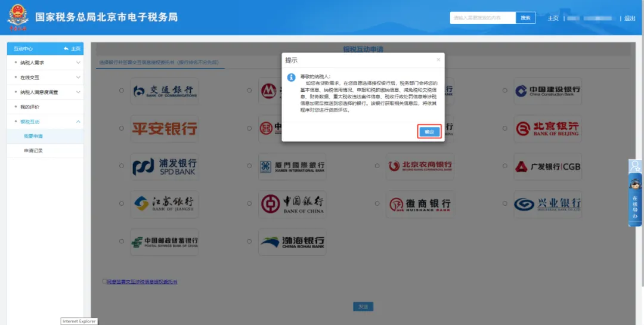Viewport: 644px width, 325px height.
Task: Click the 发送 send button
Action: click(363, 307)
